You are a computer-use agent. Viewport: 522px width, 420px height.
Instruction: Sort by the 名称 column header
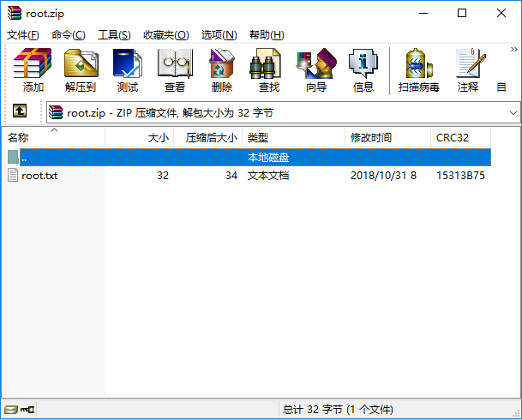(x=53, y=137)
